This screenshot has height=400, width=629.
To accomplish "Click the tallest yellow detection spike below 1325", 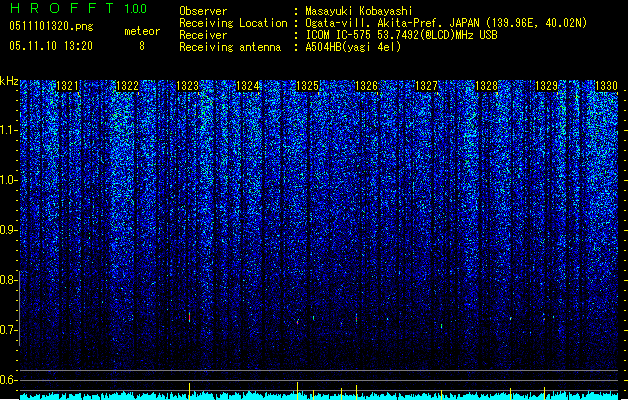I will coord(297,391).
